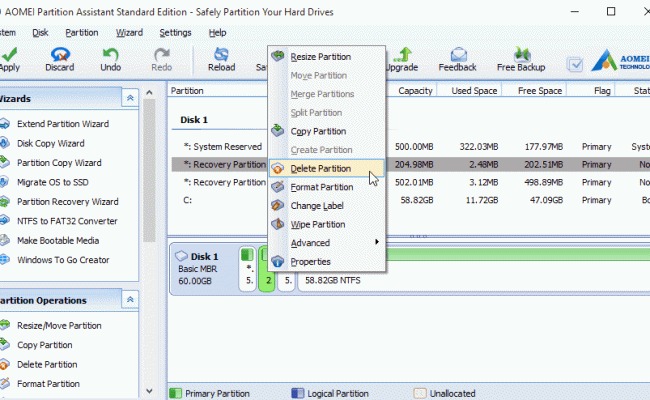Select the C: partition row
Screen dimensions: 650x400
point(411,200)
